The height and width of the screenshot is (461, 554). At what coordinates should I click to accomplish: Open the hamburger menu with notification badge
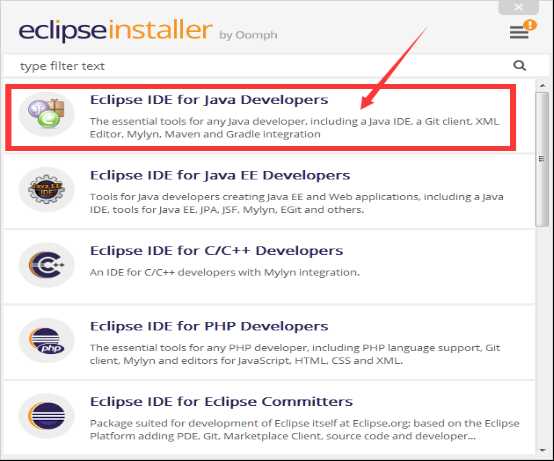[522, 30]
